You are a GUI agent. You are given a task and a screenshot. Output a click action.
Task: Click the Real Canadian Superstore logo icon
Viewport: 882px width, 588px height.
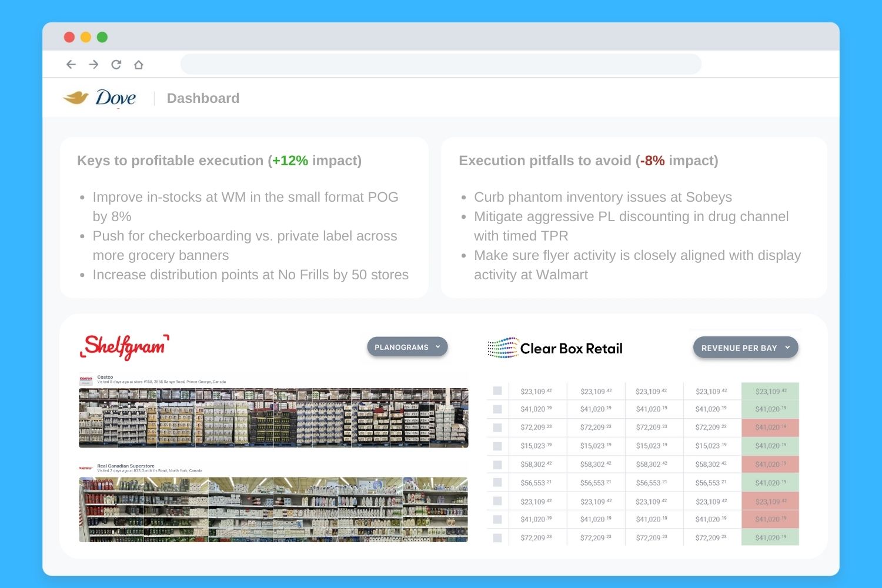[x=86, y=468]
